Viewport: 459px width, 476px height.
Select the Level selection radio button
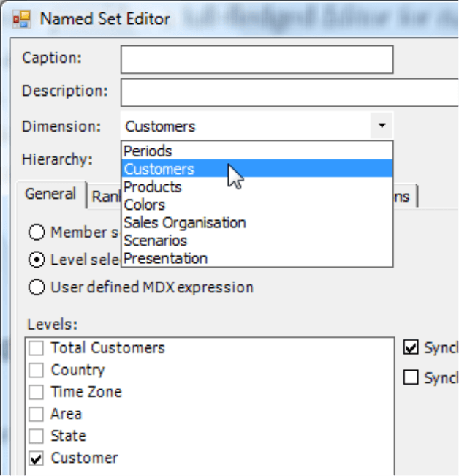pyautogui.click(x=37, y=260)
